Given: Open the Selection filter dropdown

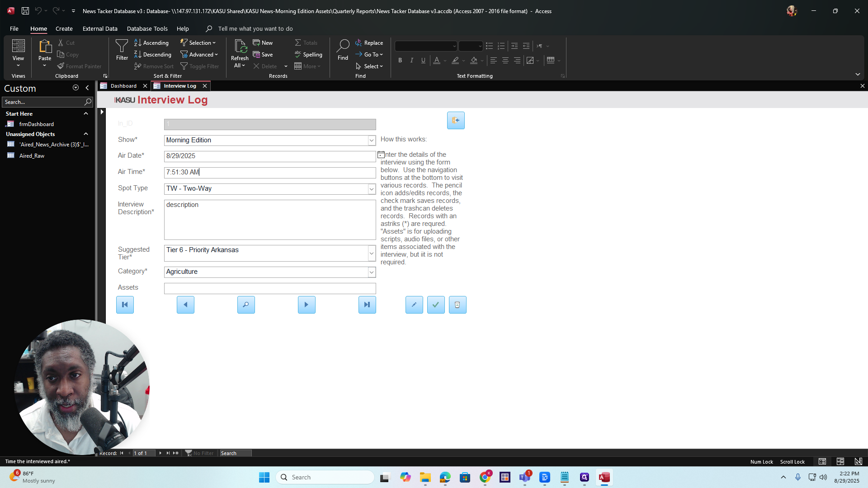Looking at the screenshot, I should click(198, 42).
